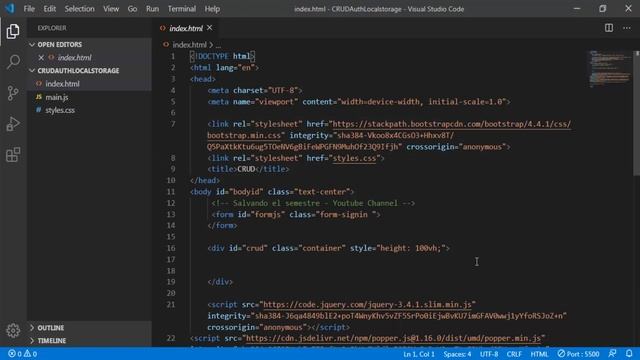
Task: Split the editor right
Action: 609,28
